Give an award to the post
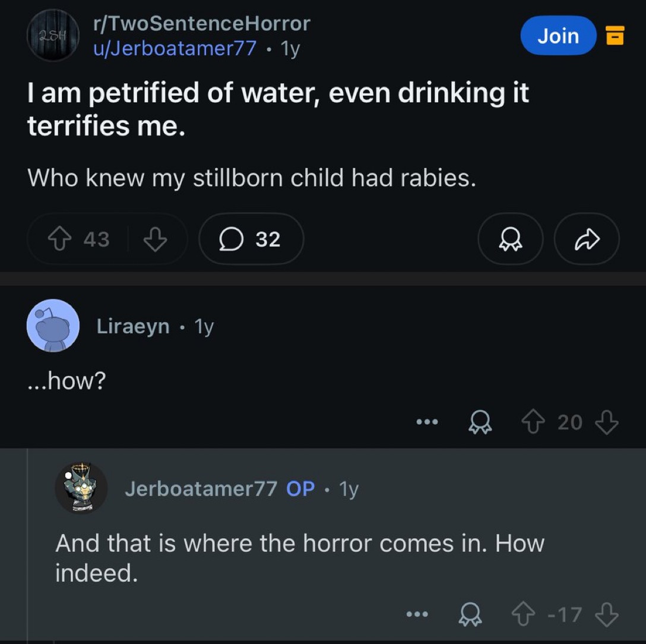 pyautogui.click(x=510, y=239)
